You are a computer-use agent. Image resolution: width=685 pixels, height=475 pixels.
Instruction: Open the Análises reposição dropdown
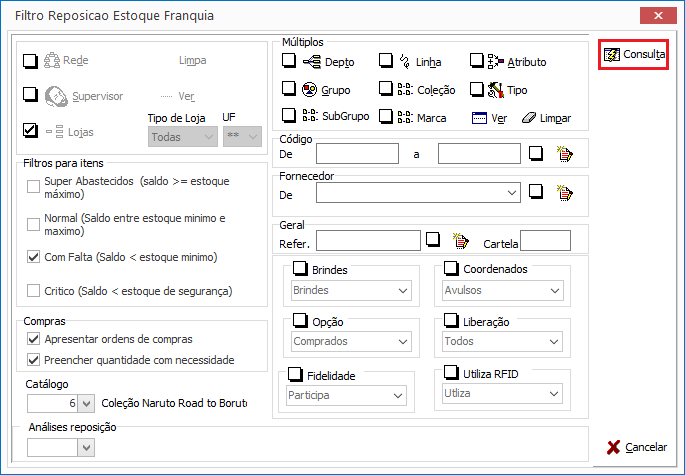pos(86,447)
